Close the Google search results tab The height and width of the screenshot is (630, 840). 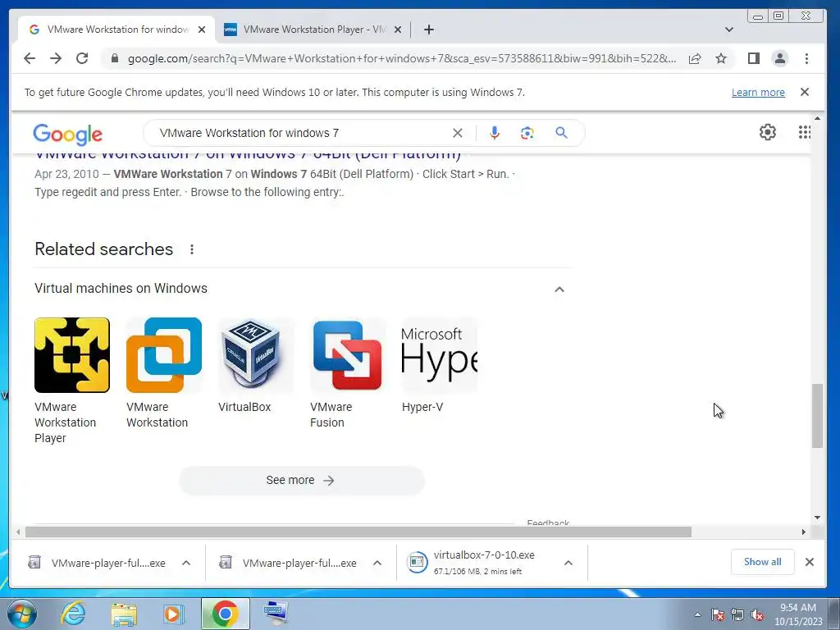[202, 30]
